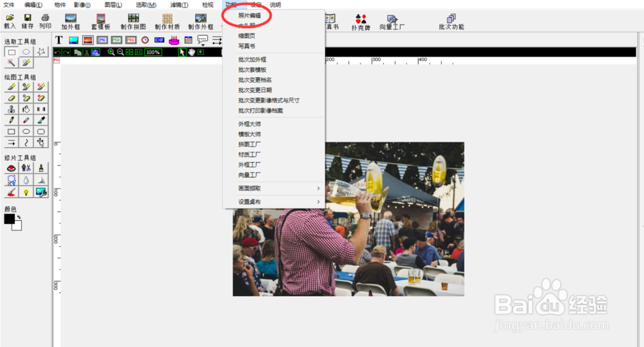Select the pencil drawing tool
Screen dimensions: 644x347
pos(12,120)
